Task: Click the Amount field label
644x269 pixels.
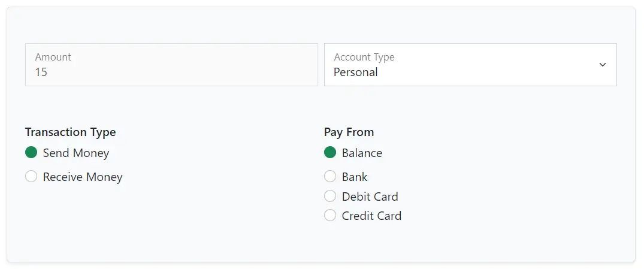Action: coord(53,57)
